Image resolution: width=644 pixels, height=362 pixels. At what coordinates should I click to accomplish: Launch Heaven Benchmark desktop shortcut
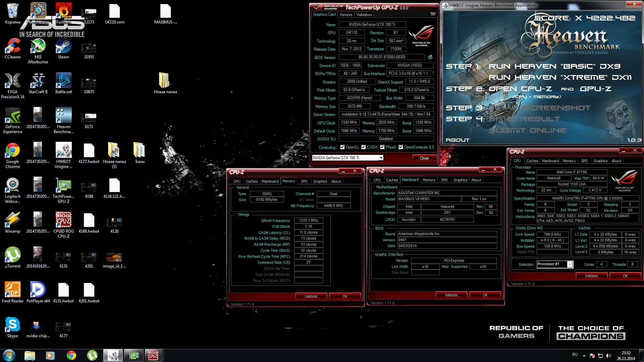(63, 121)
